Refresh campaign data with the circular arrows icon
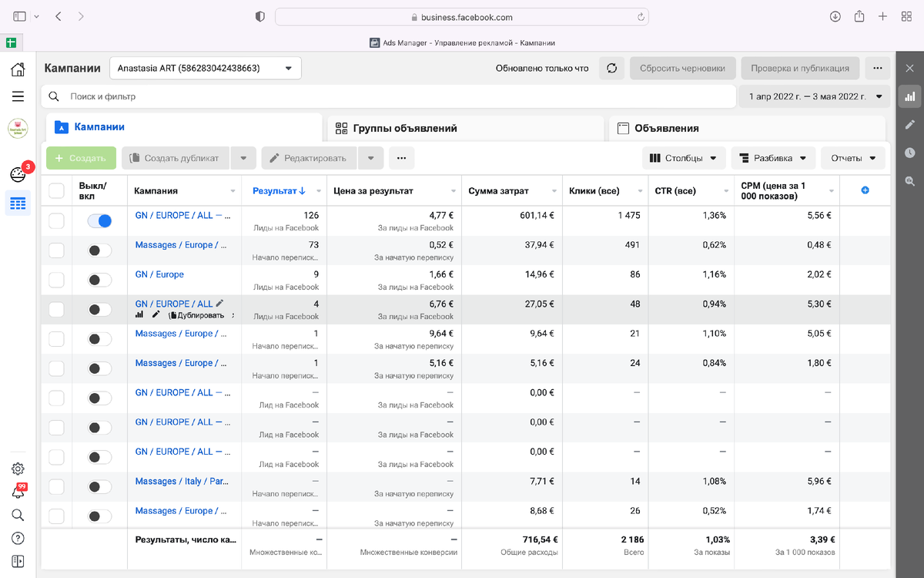 tap(611, 68)
